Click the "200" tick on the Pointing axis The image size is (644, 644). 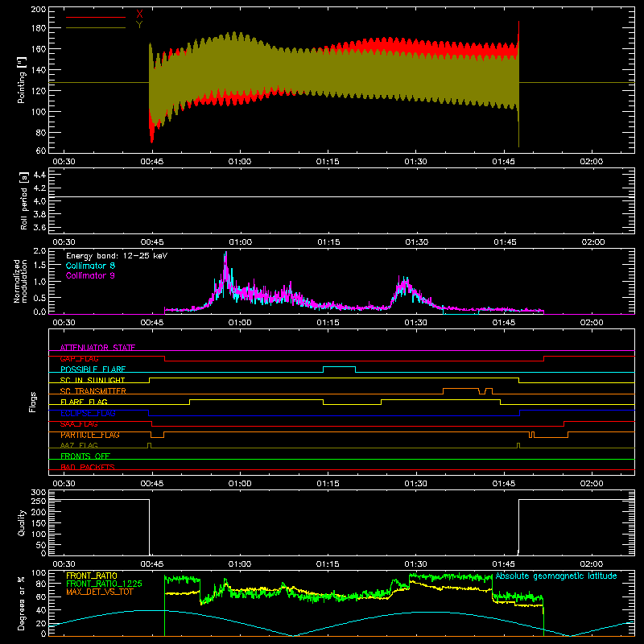(x=39, y=10)
